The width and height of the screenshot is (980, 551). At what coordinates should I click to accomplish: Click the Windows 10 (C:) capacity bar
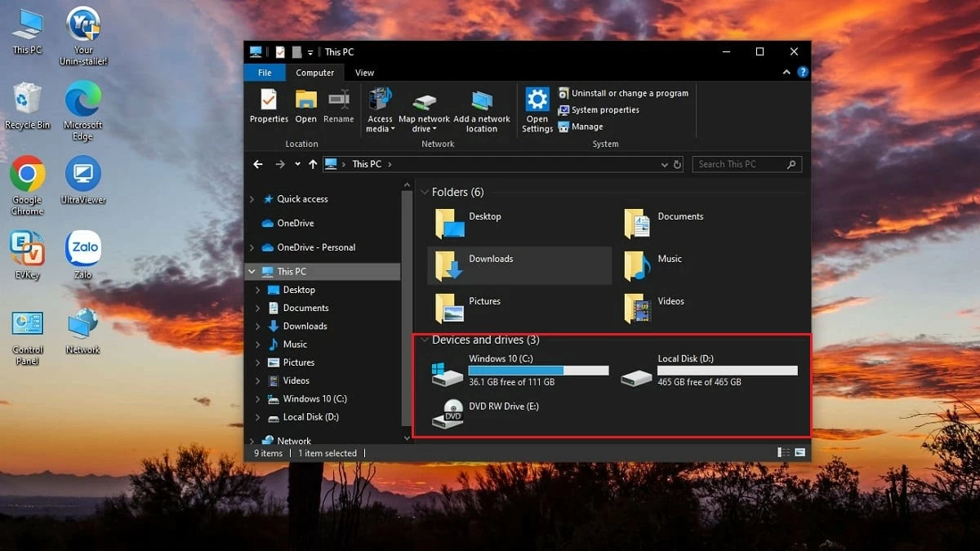[x=537, y=370]
